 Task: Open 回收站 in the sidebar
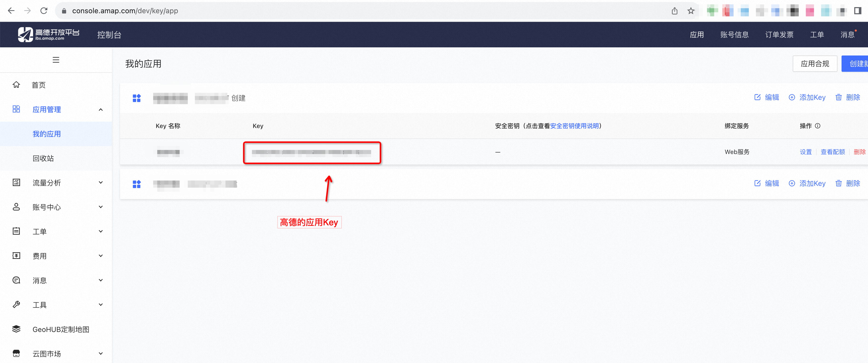click(x=43, y=158)
